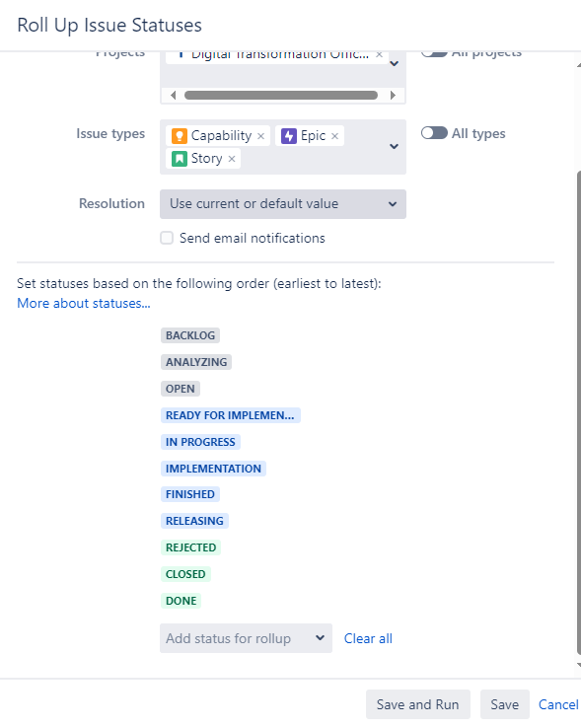Viewport: 581px width, 728px height.
Task: Cancel the Roll Up dialog
Action: click(x=558, y=704)
